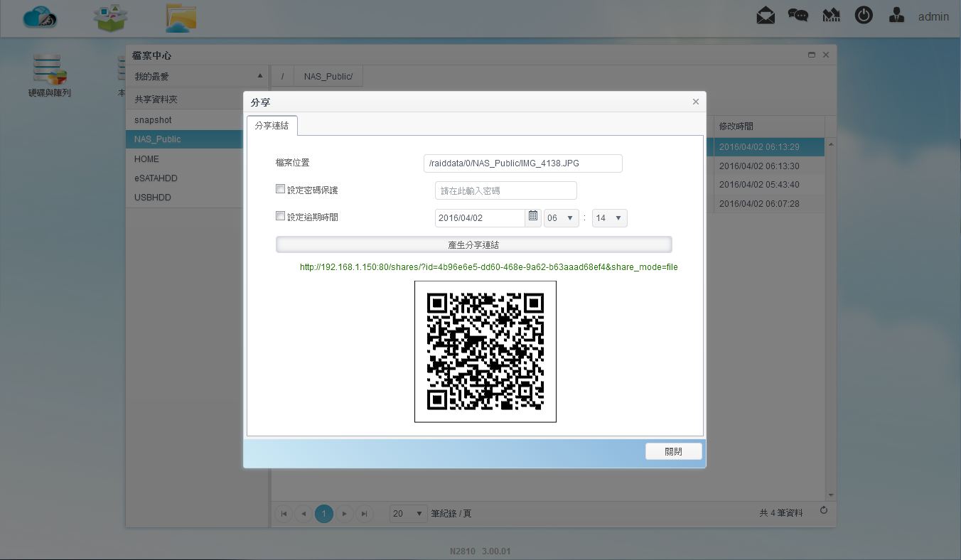Click the file list scrollbar up arrow

pyautogui.click(x=831, y=144)
